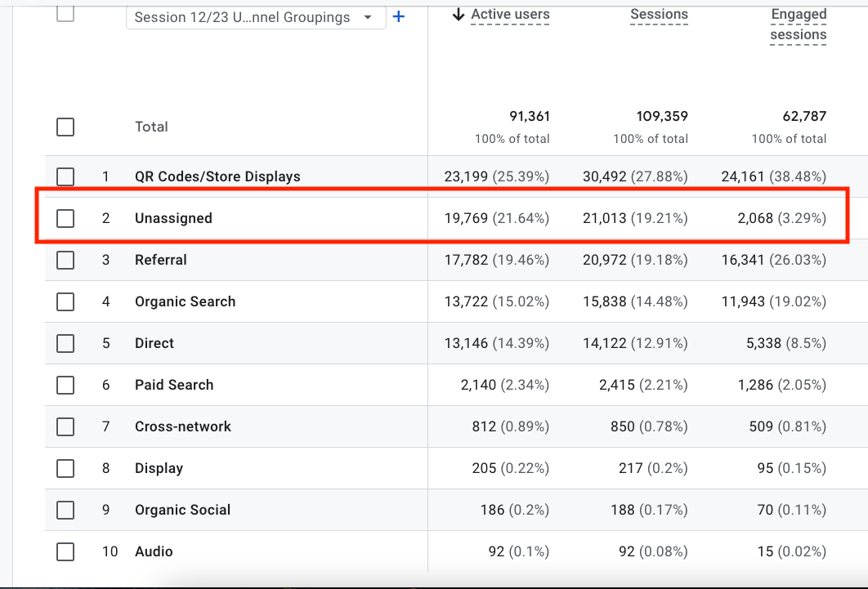Click the Unassigned channel label

[173, 218]
